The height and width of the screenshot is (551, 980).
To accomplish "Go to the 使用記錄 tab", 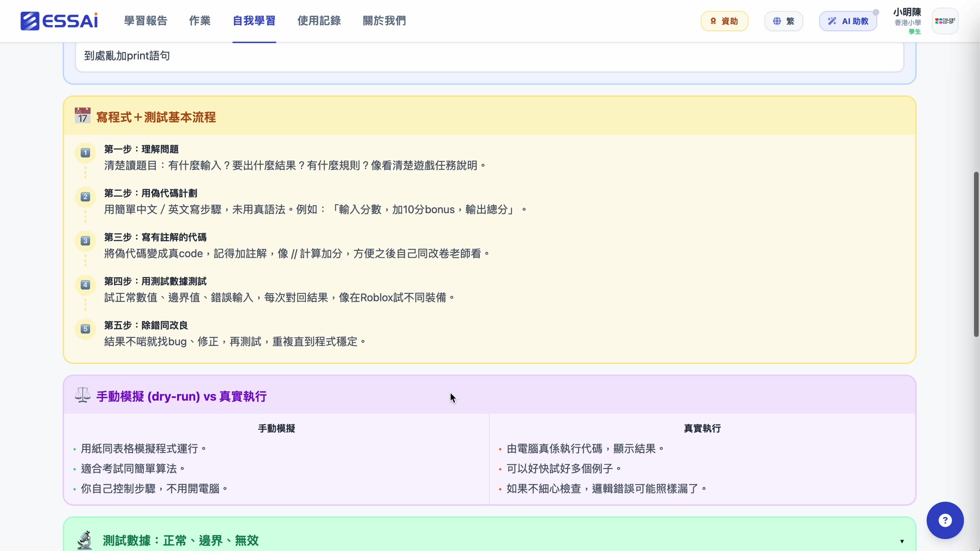I will [x=319, y=21].
